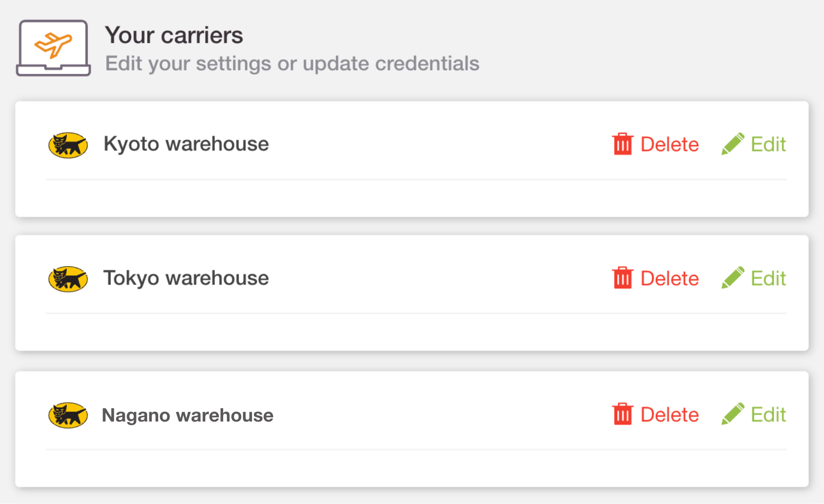Click the Your carriers heading
Viewport: 824px width, 504px height.
[174, 35]
